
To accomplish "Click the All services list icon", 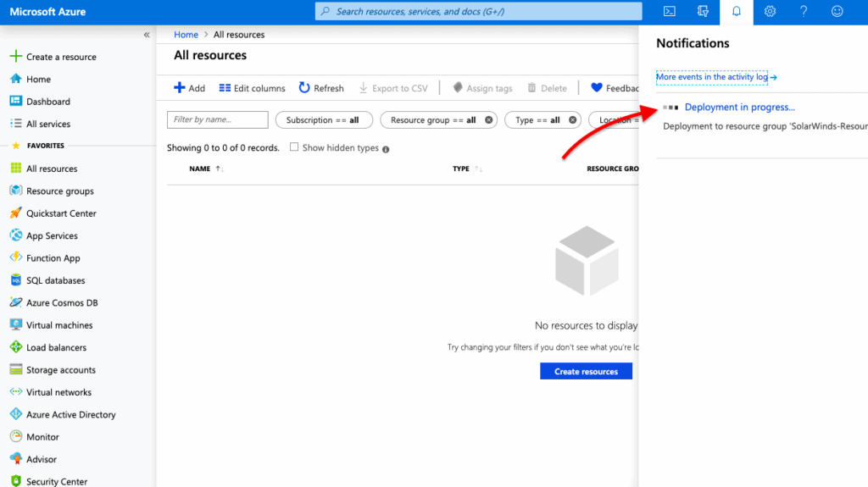I will tap(16, 124).
